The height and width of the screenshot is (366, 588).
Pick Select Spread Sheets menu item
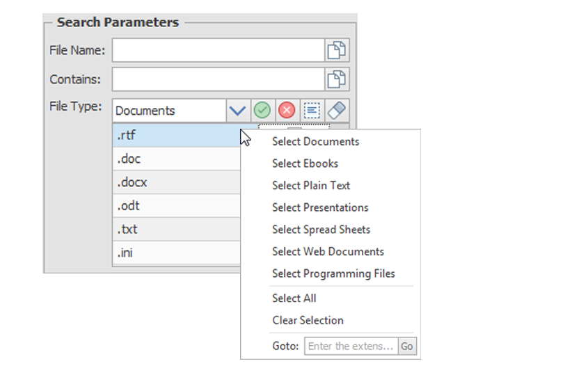coord(321,230)
